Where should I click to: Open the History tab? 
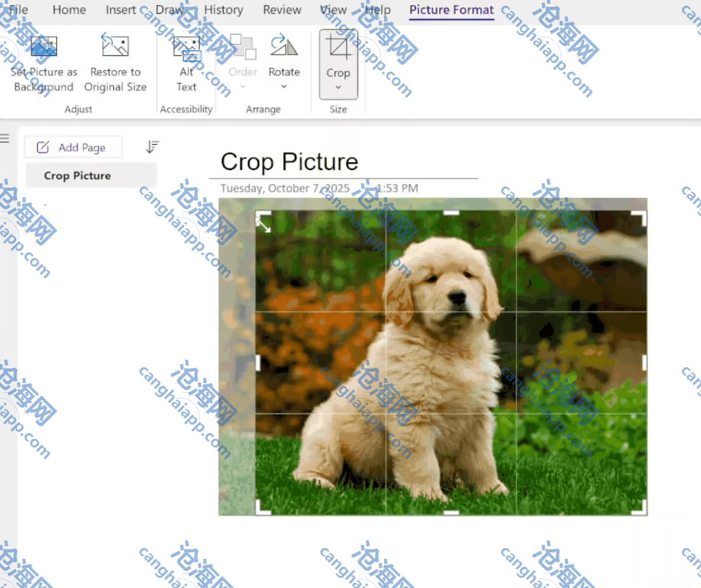(x=223, y=10)
